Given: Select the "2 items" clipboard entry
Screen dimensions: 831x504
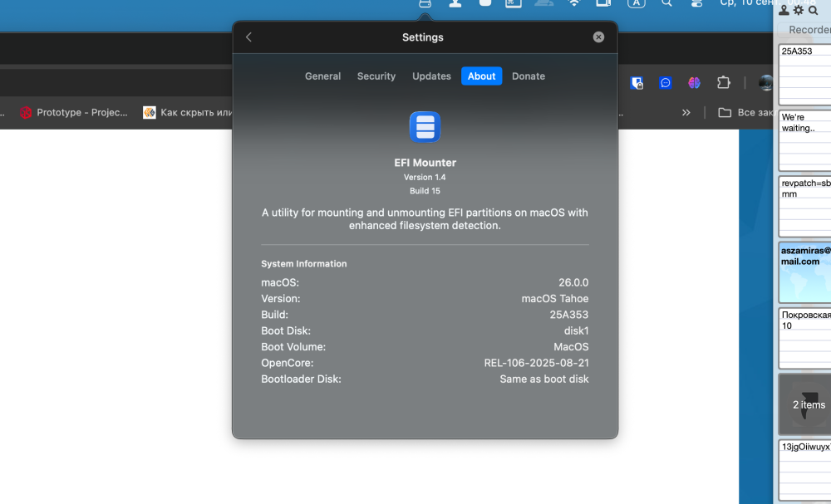Looking at the screenshot, I should (804, 404).
